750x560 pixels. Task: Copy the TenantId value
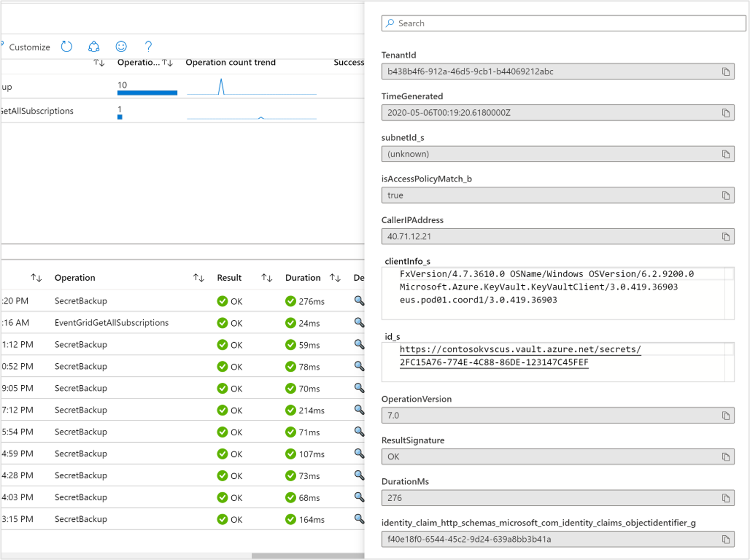point(726,71)
